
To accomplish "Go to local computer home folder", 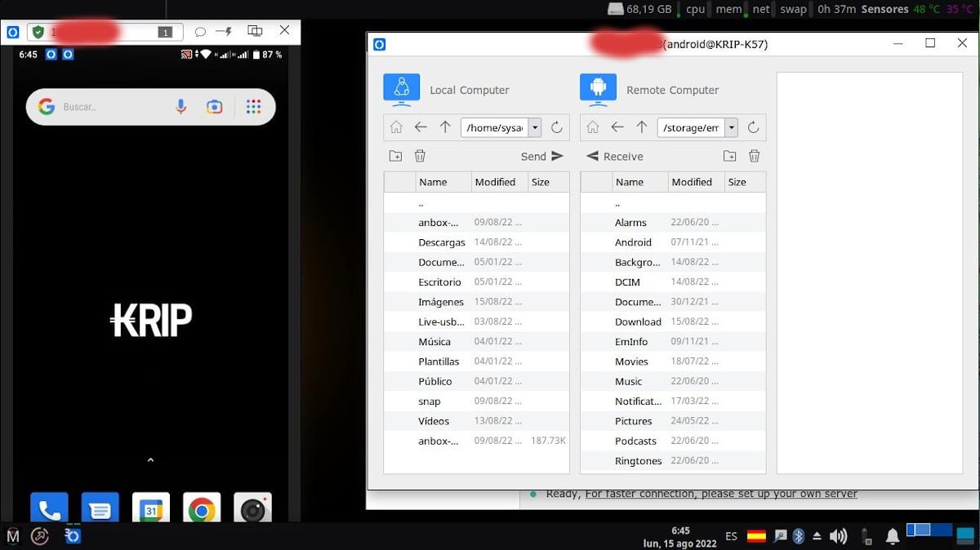I will [x=396, y=127].
